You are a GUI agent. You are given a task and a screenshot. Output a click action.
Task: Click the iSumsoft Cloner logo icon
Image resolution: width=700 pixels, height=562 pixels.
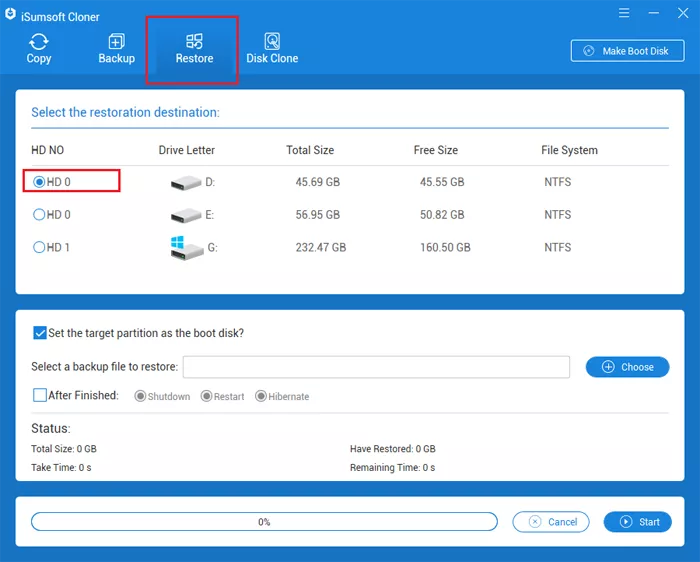[x=9, y=13]
